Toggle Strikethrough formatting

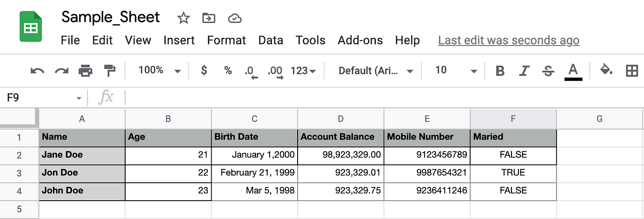pos(548,71)
